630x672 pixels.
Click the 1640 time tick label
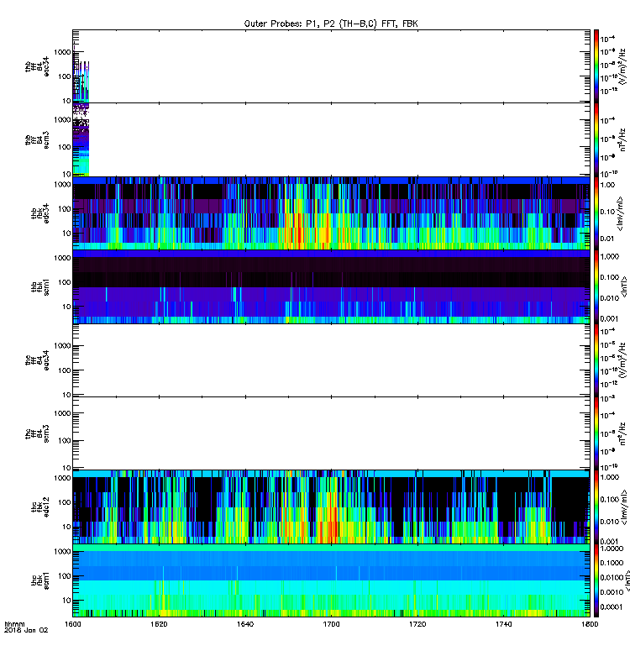[245, 624]
